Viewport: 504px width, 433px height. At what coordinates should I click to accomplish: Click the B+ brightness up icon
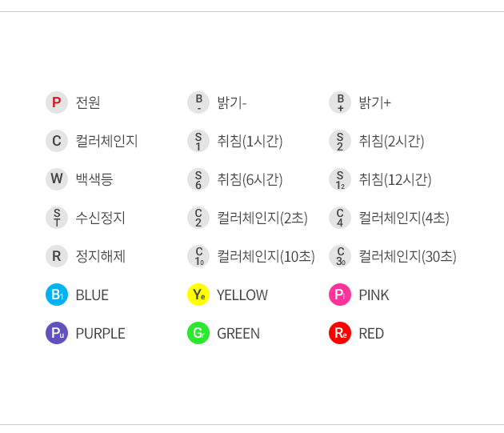coord(340,102)
